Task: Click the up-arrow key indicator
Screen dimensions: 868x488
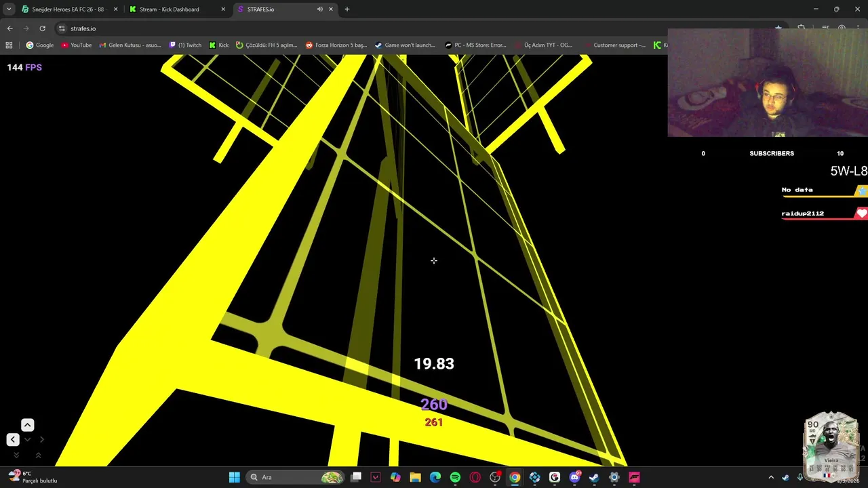Action: pos(27,425)
